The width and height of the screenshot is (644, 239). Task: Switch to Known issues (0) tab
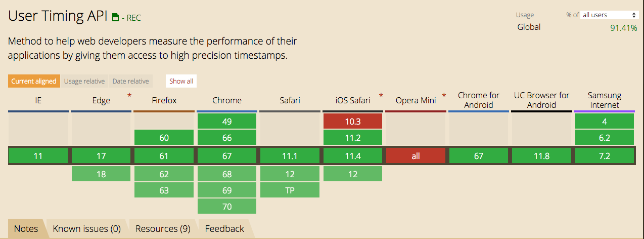pyautogui.click(x=87, y=229)
